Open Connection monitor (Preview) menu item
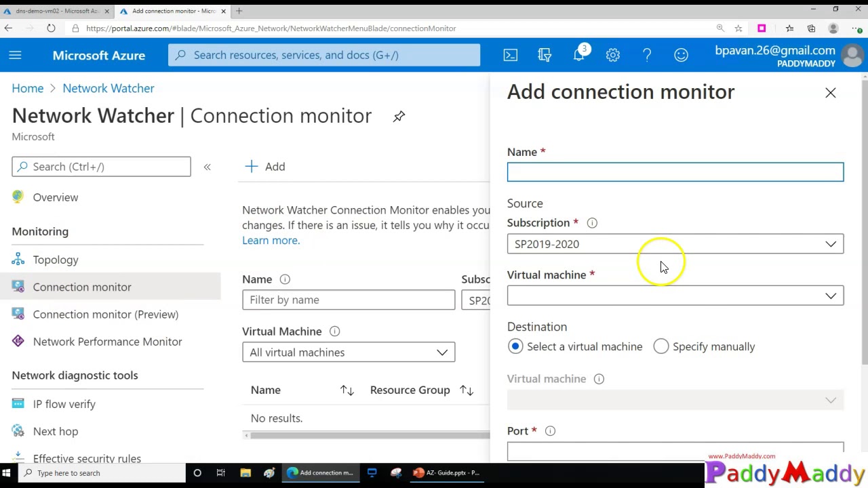This screenshot has height=488, width=868. 106,314
